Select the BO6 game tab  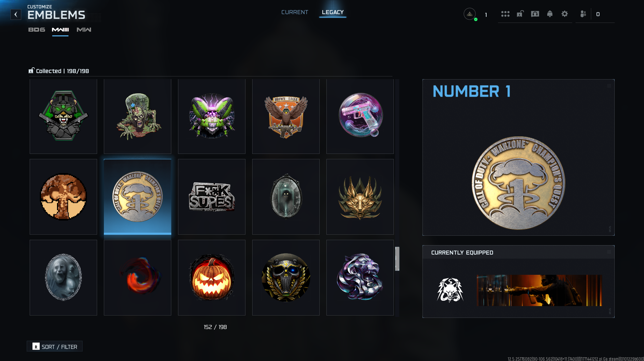tap(37, 30)
